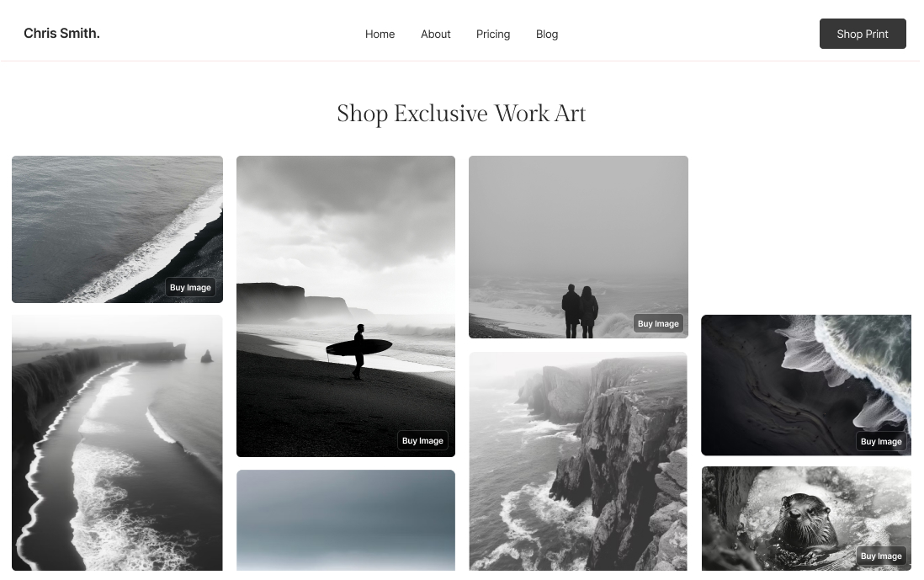Open the surfer holding surfboard photo
The height and width of the screenshot is (580, 924).
coord(345,306)
